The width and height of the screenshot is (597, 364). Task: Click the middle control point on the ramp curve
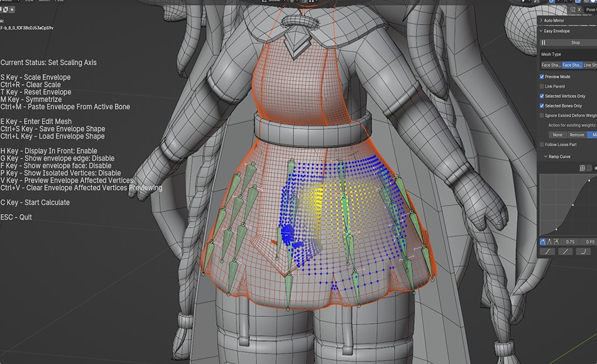572,205
